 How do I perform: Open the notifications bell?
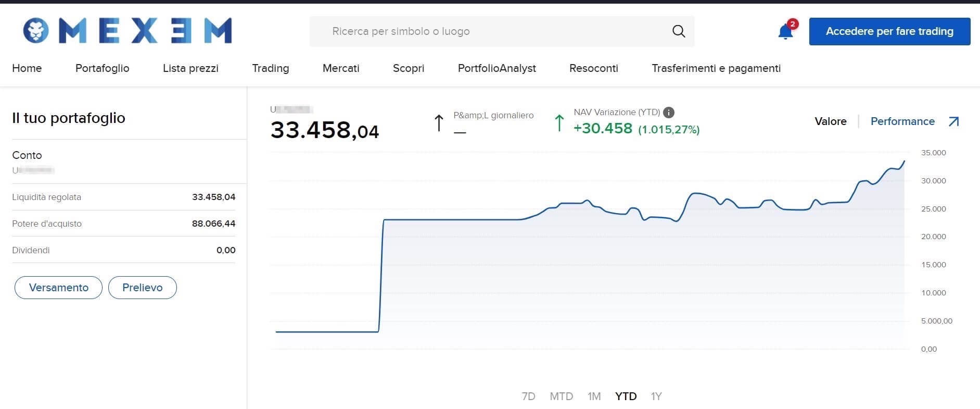coord(785,32)
